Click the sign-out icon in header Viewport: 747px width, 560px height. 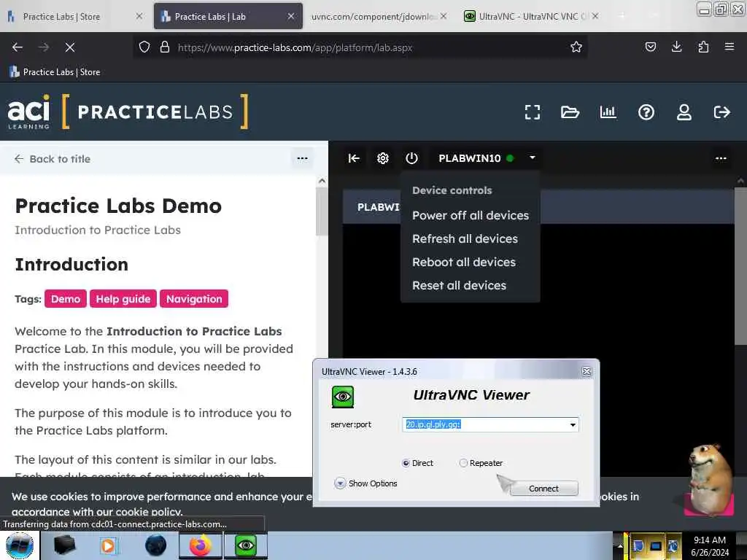(x=721, y=112)
